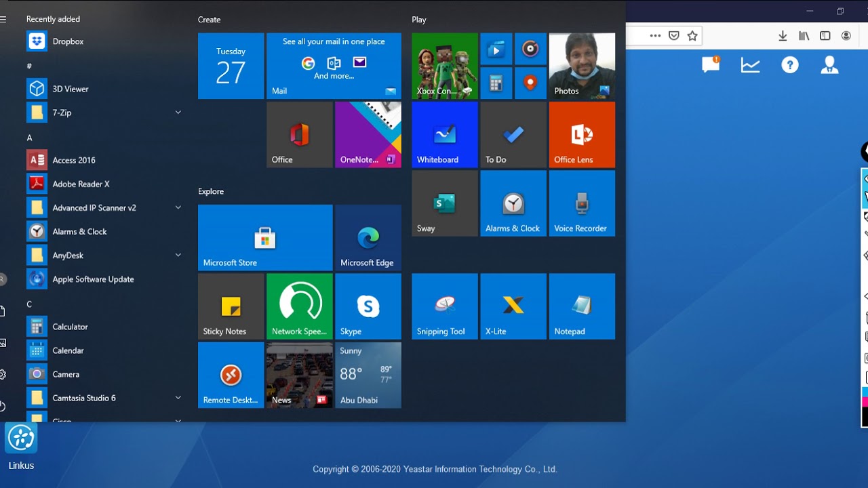This screenshot has height=488, width=868.
Task: Launch the Office tile
Action: click(299, 134)
